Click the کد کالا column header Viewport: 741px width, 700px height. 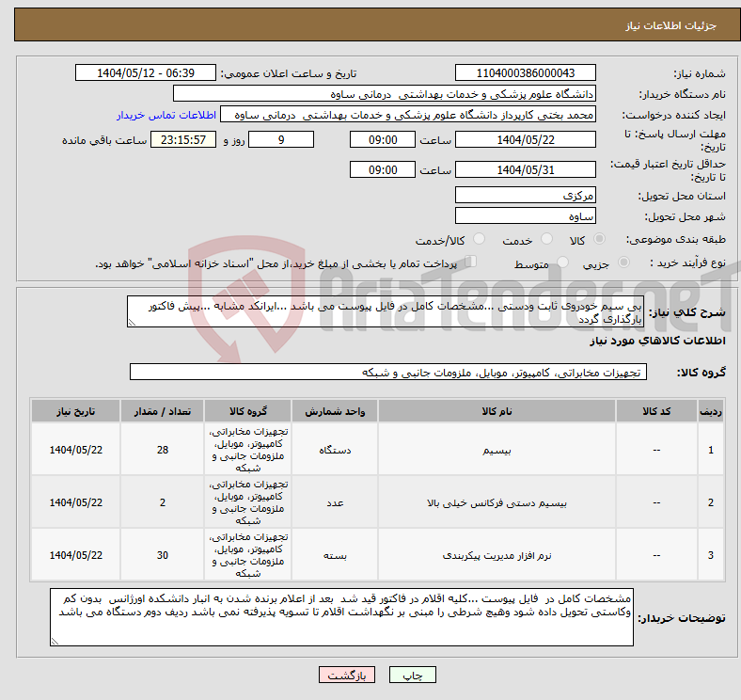(656, 411)
